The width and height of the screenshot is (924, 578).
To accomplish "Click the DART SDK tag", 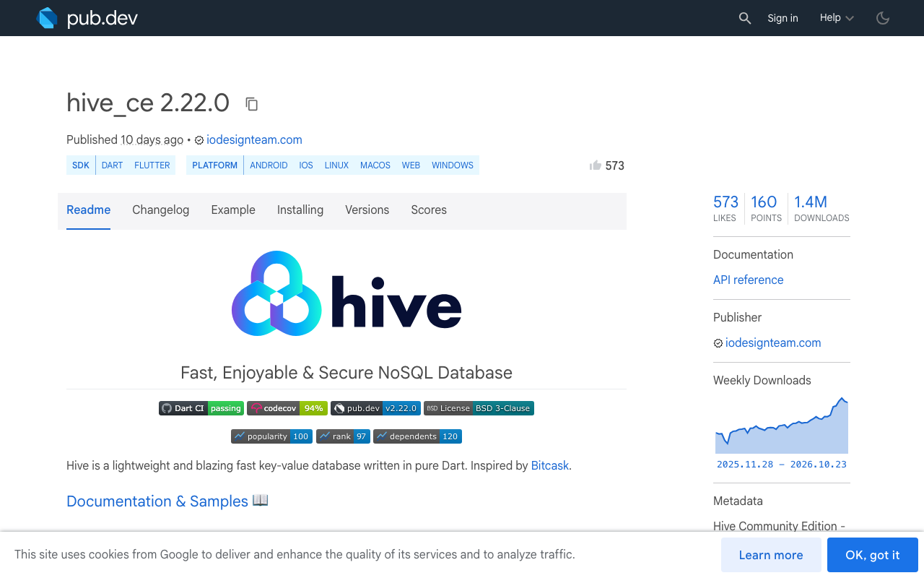I will pyautogui.click(x=112, y=165).
